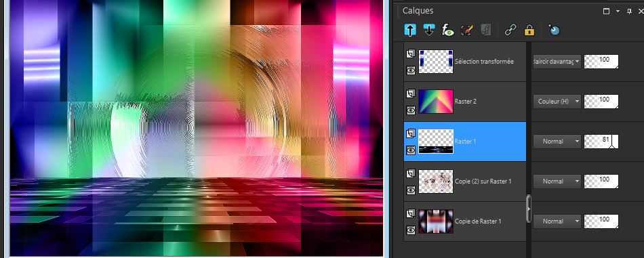Click the grayed layer styles icon

click(x=485, y=30)
